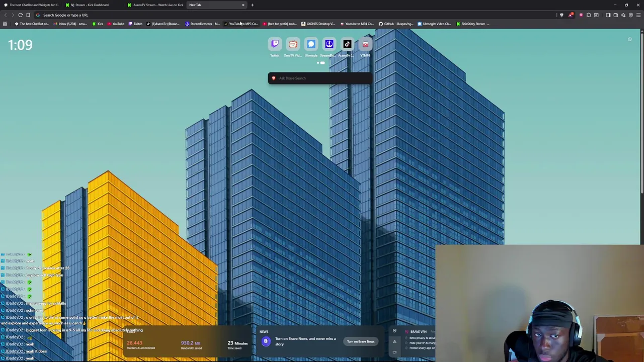
Task: Open the StreamElements bookmark
Action: (202, 24)
